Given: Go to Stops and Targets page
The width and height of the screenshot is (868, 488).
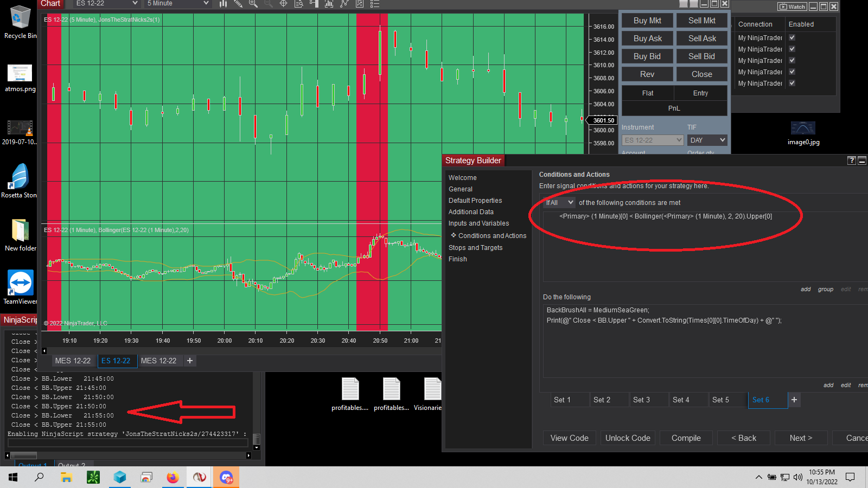Looking at the screenshot, I should click(475, 248).
